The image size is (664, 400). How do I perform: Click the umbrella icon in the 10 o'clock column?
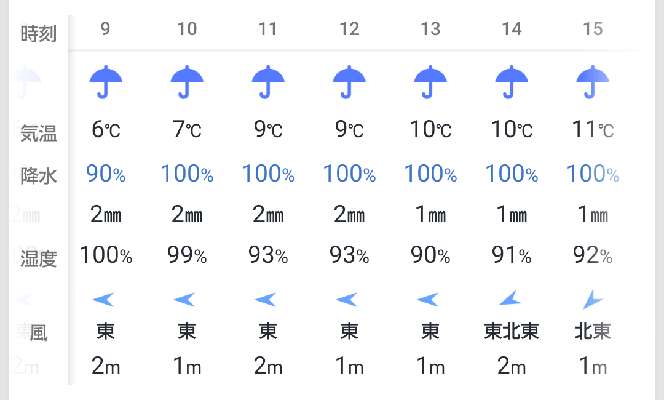click(187, 82)
